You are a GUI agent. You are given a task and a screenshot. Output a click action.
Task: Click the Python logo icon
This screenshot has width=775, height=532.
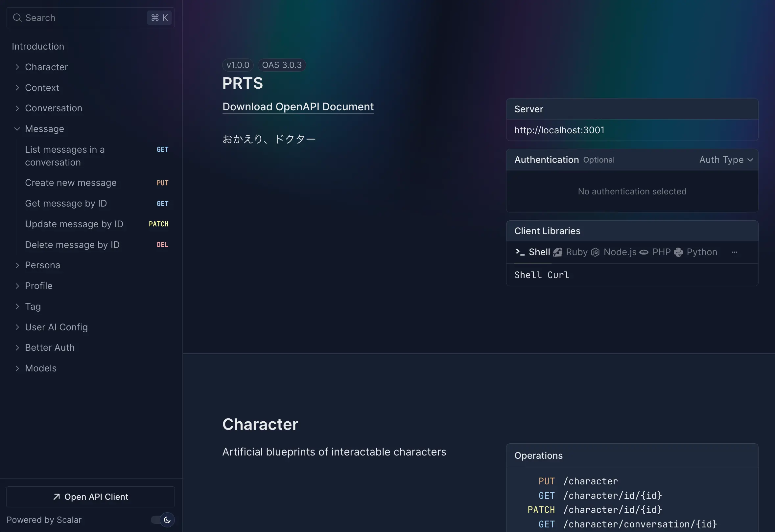(678, 252)
